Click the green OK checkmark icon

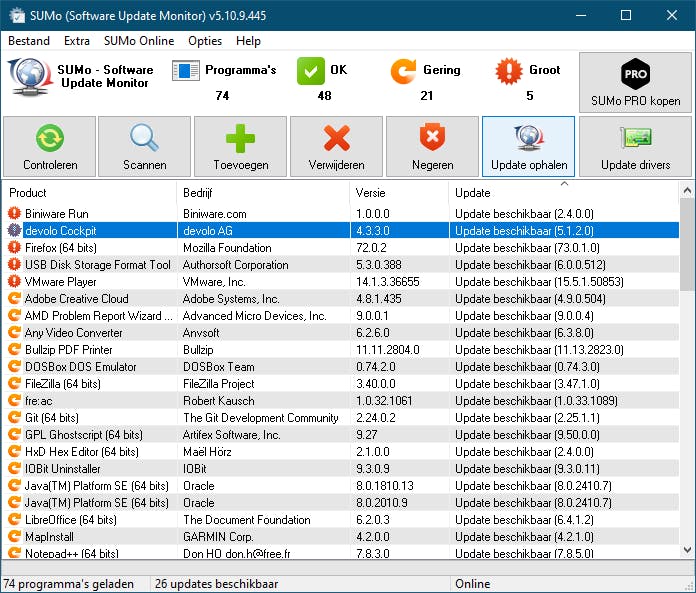point(311,71)
